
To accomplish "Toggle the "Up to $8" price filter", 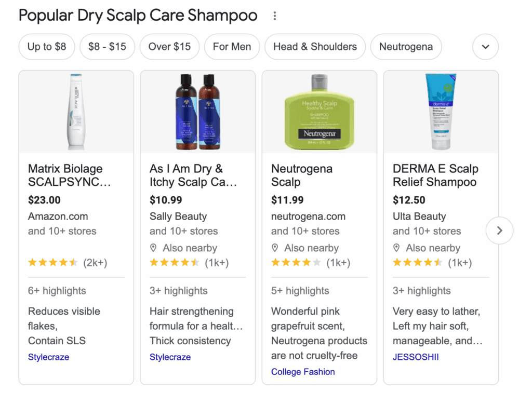I will 47,47.
